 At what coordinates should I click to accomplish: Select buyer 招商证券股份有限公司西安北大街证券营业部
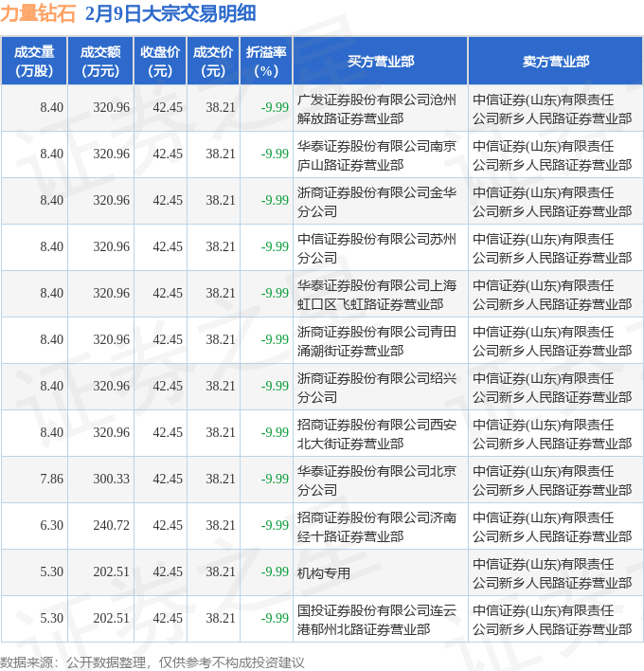pyautogui.click(x=377, y=434)
